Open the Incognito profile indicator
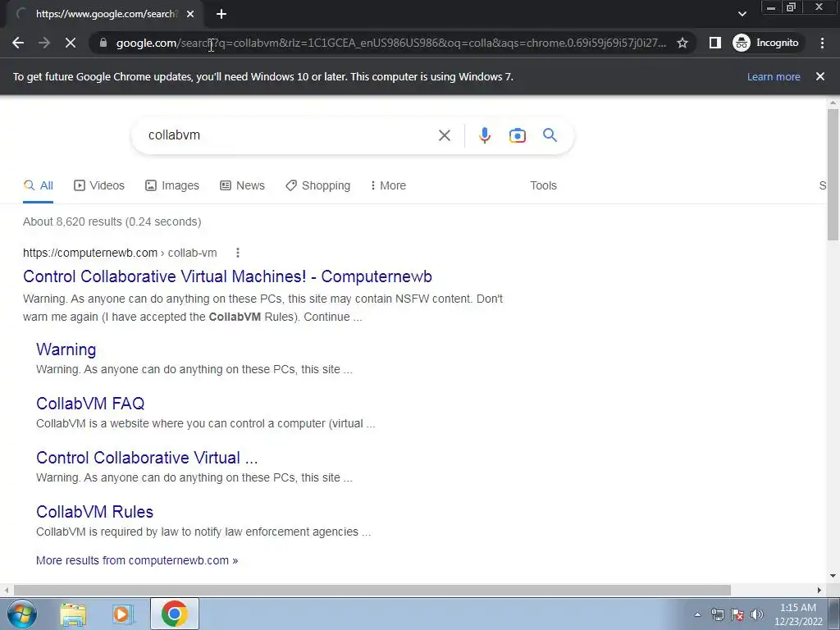 coord(766,43)
